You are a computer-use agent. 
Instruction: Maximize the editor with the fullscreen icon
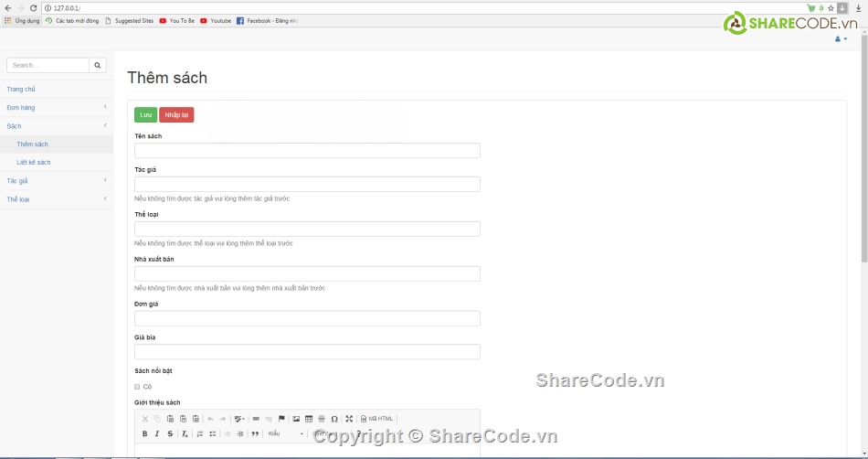click(349, 419)
